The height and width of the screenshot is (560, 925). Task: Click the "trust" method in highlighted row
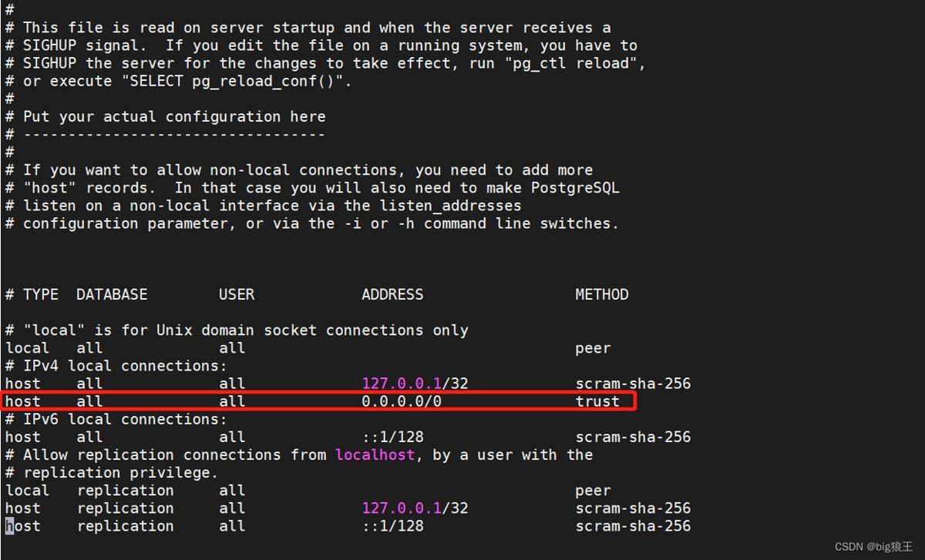click(x=597, y=401)
